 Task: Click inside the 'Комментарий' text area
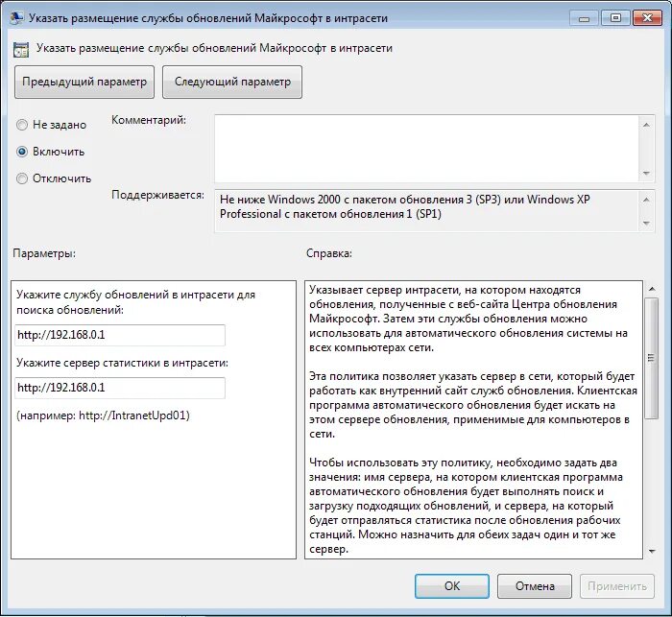426,149
